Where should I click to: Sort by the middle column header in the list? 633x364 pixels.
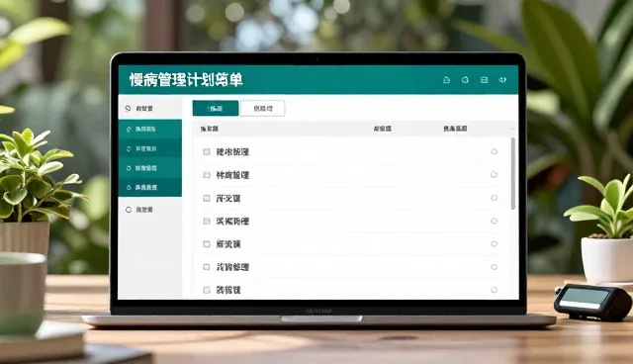click(x=383, y=129)
